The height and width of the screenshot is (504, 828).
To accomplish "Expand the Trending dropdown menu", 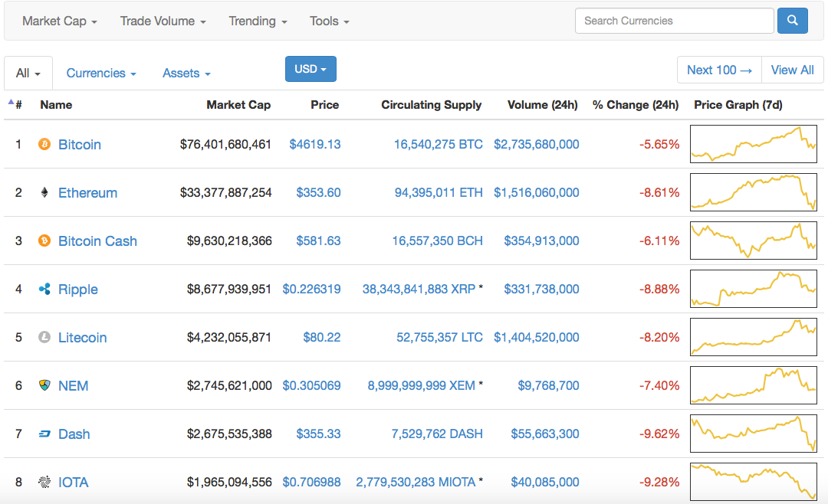I will (258, 21).
